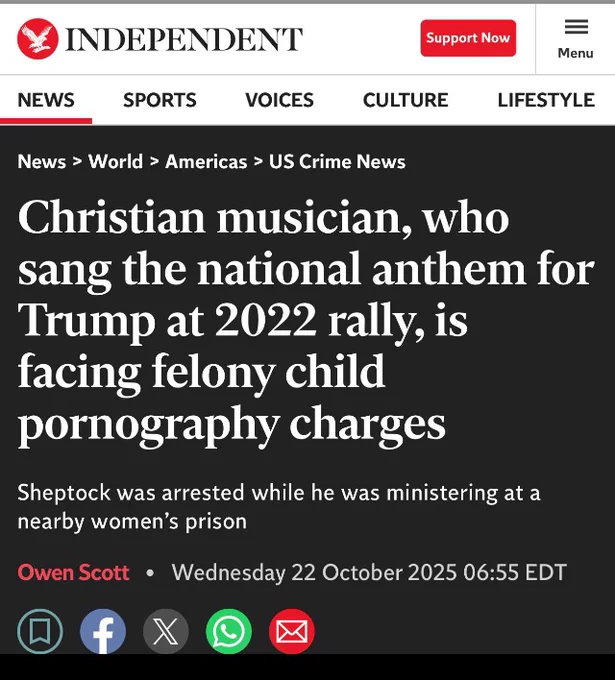Viewport: 615px width, 680px height.
Task: Open the hamburger Menu icon
Action: point(575,38)
